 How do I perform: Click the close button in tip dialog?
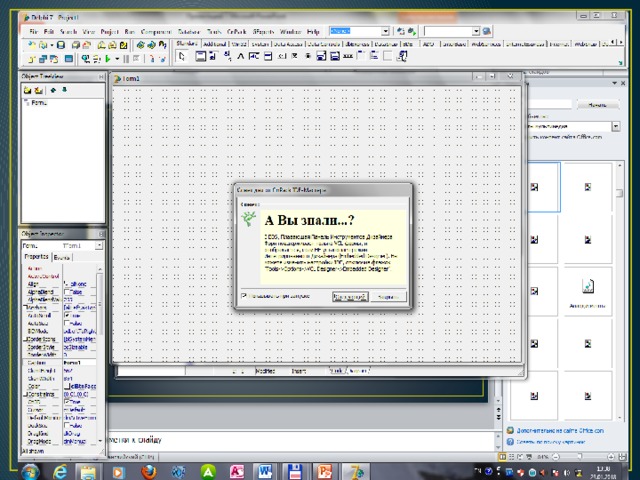[x=388, y=297]
